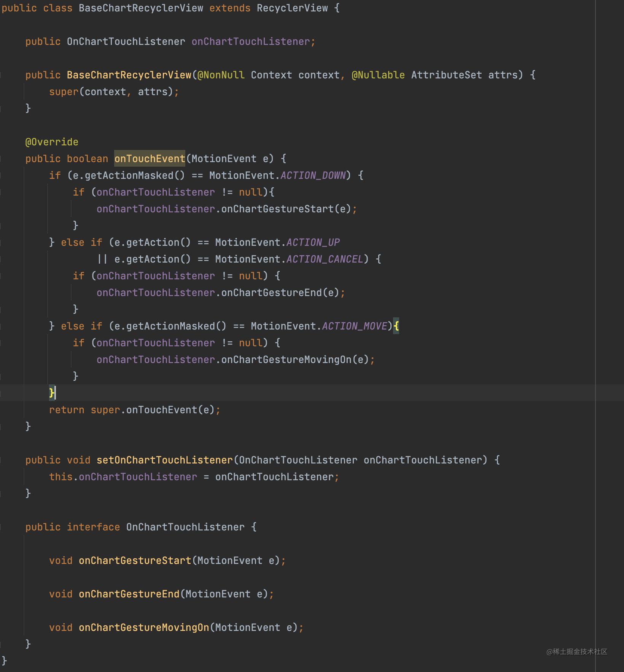Image resolution: width=624 pixels, height=672 pixels.
Task: Click the onChartGestureMovingOn(e) call
Action: point(295,360)
